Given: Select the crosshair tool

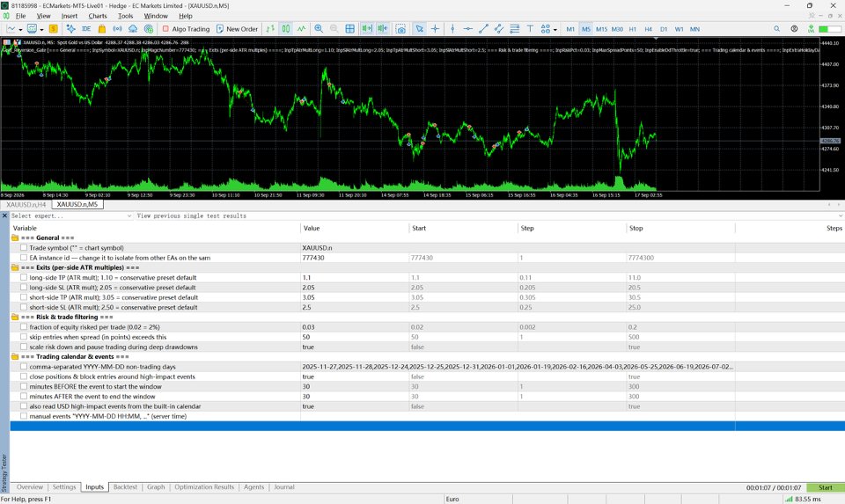Looking at the screenshot, I should point(435,29).
